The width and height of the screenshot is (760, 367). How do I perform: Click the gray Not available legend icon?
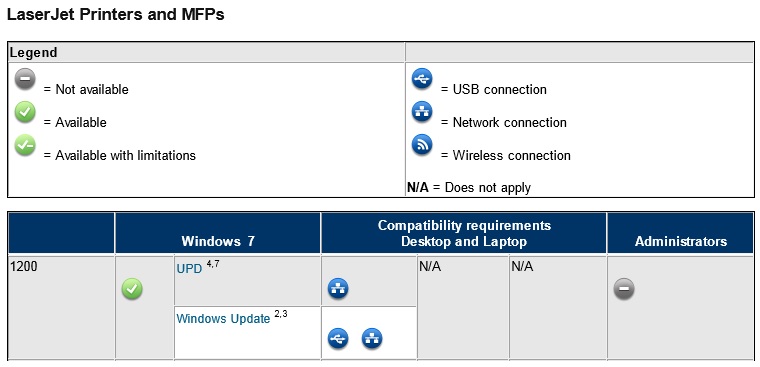pos(25,80)
